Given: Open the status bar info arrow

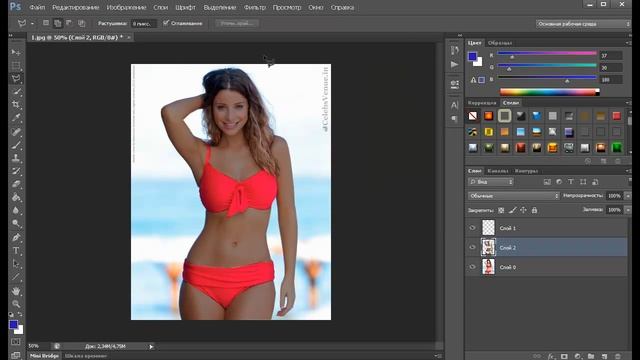Looking at the screenshot, I should click(x=151, y=347).
